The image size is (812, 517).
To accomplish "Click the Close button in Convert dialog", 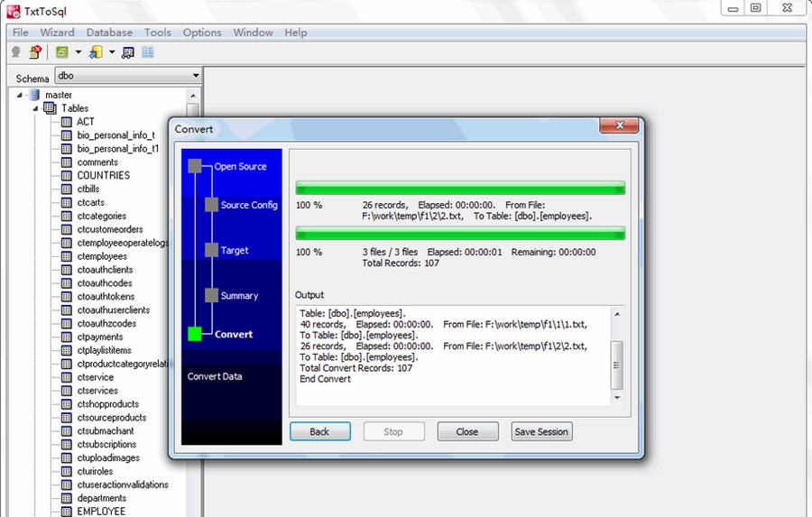I will [x=467, y=431].
